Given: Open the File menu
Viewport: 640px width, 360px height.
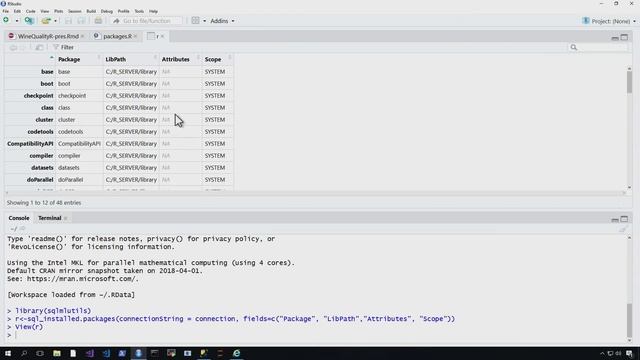Looking at the screenshot, I should click(x=6, y=11).
